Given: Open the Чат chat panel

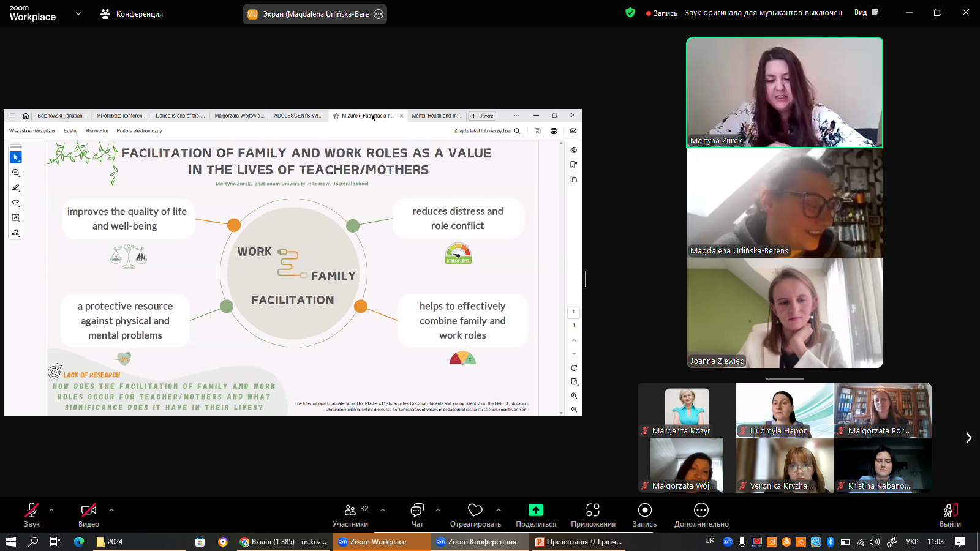Looking at the screenshot, I should pyautogui.click(x=417, y=514).
